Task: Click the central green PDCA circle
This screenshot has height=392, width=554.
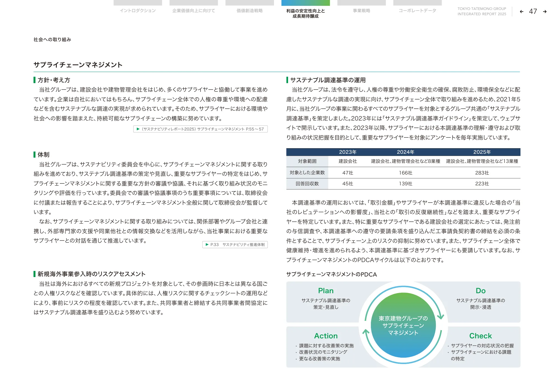Action: (403, 325)
